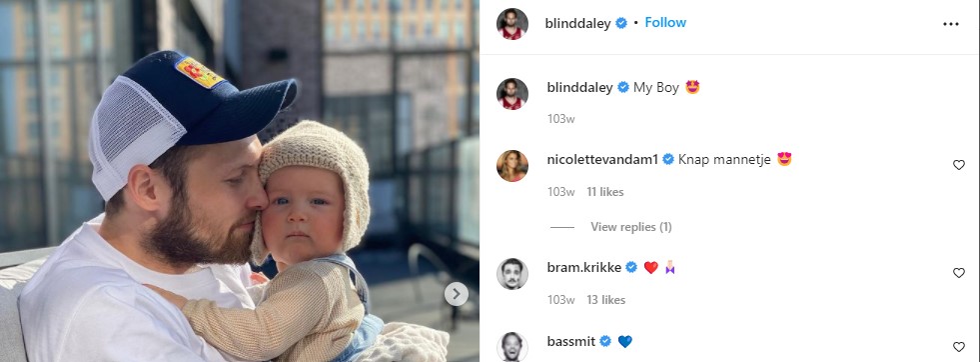Like bram.krikke's comment with the heart
The height and width of the screenshot is (362, 980).
pyautogui.click(x=959, y=273)
